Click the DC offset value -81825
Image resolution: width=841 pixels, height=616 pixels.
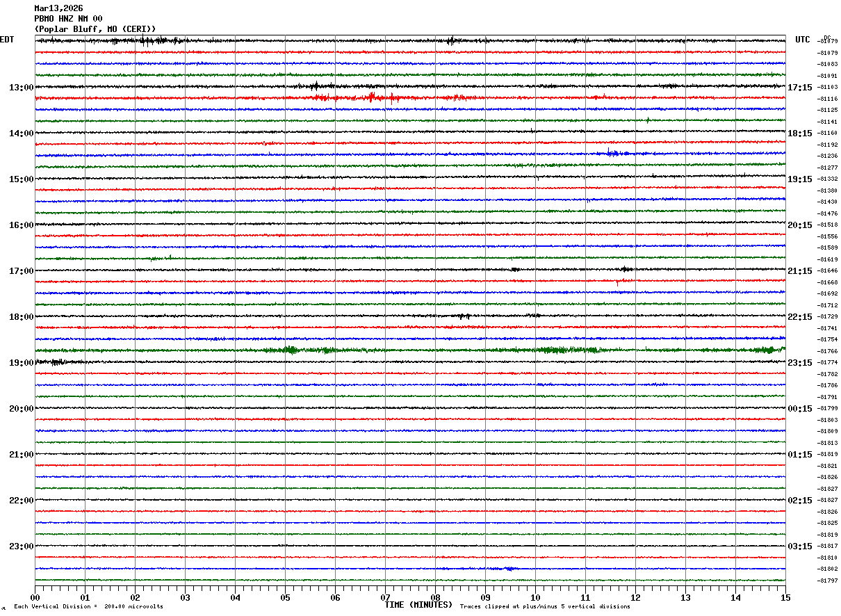point(828,524)
